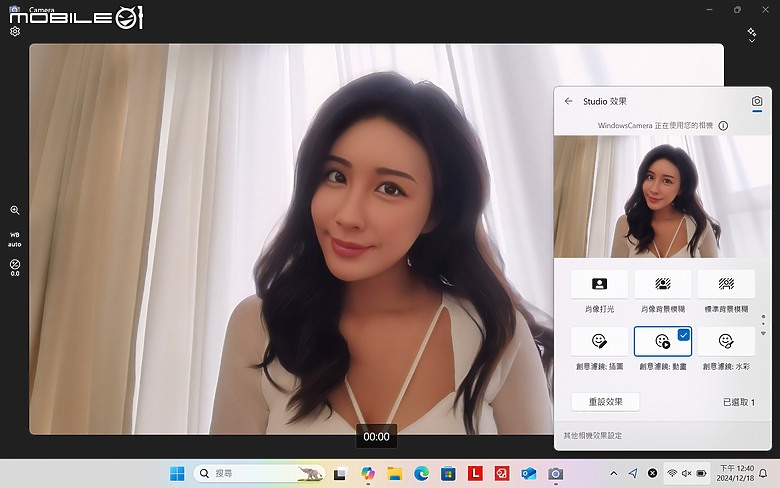Viewport: 780px width, 488px height.
Task: Launch Copilot from taskbar
Action: coord(368,474)
